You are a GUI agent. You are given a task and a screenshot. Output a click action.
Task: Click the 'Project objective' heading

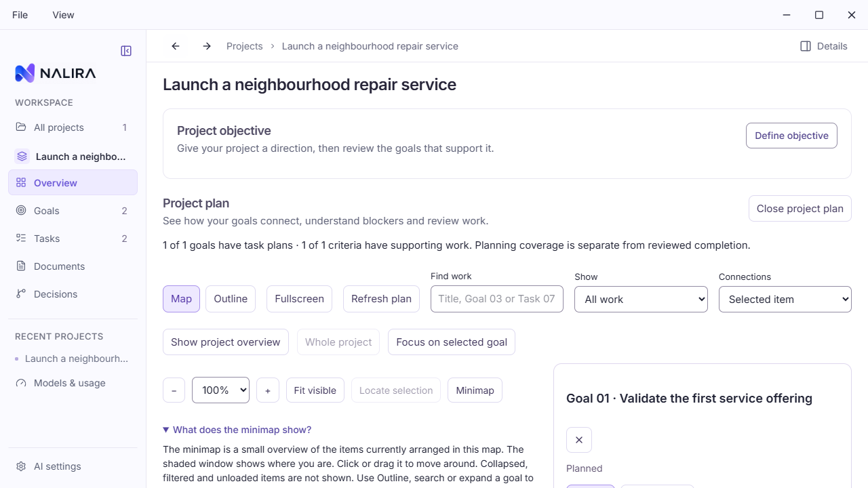tap(224, 131)
